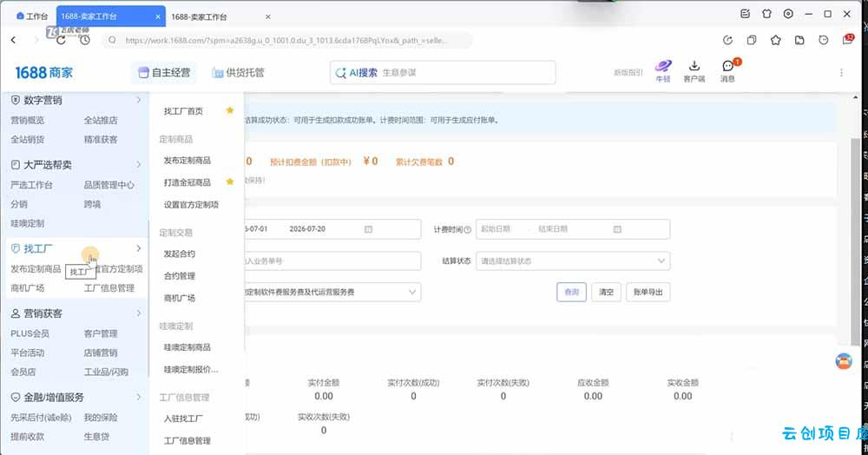Click the 新版指引 link

click(628, 73)
